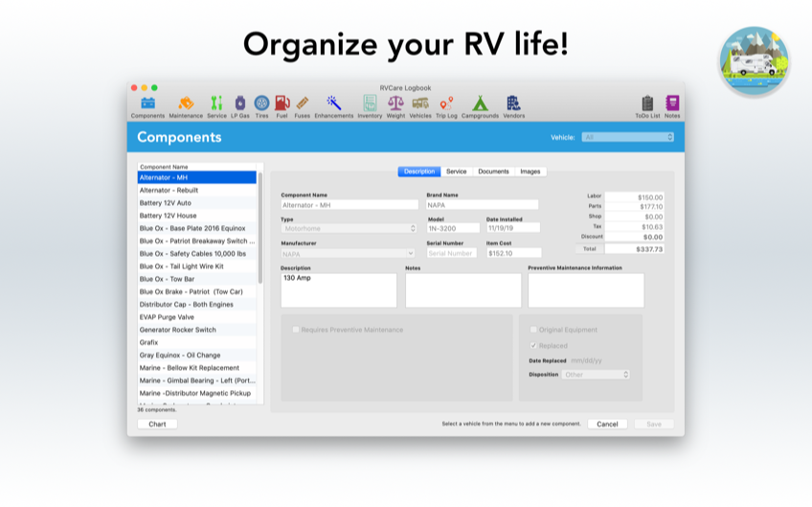Open the ToDo List clipboard icon

click(x=647, y=104)
